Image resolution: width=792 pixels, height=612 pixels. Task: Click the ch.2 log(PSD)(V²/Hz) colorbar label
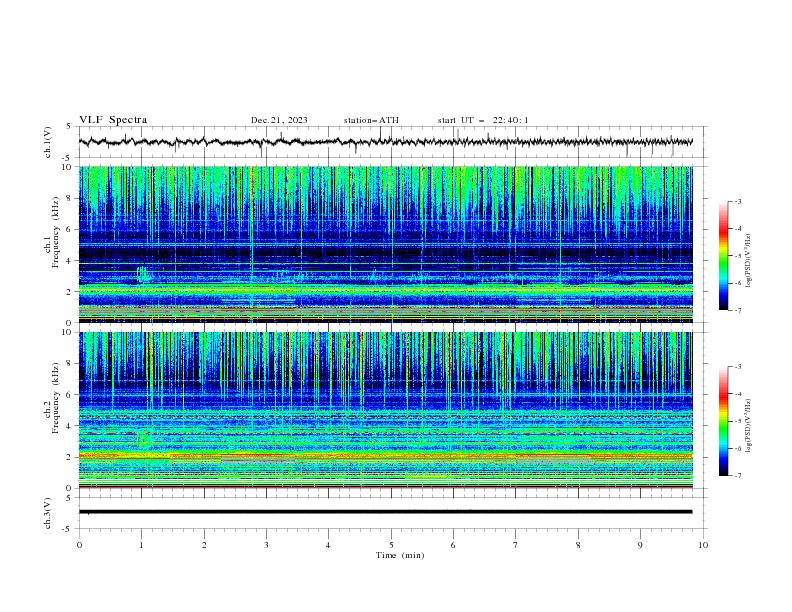pyautogui.click(x=749, y=426)
